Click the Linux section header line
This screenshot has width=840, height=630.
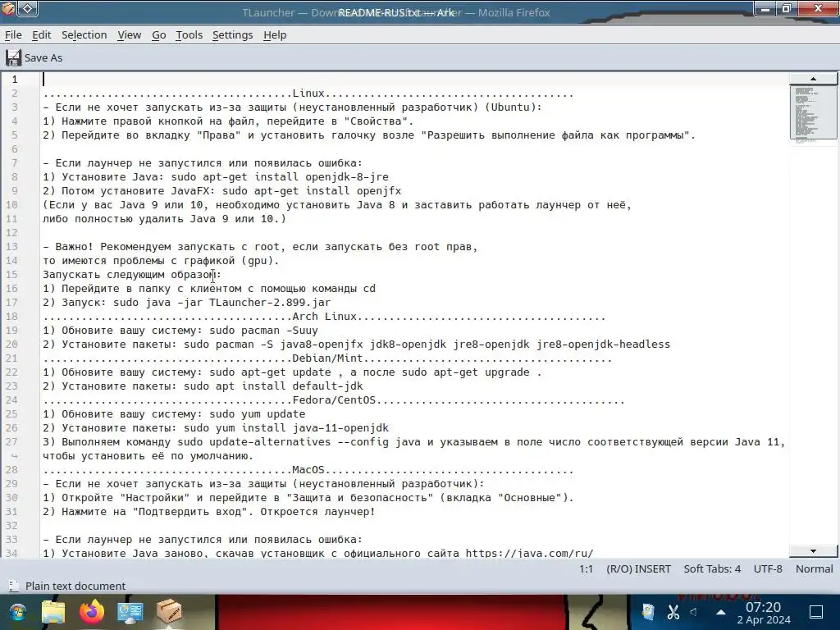308,94
